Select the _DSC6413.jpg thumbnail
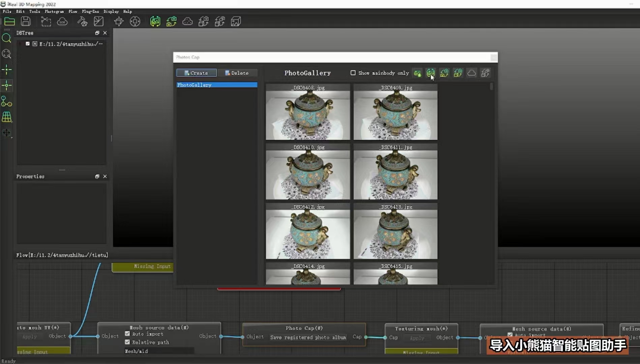This screenshot has width=640, height=364. tap(396, 231)
